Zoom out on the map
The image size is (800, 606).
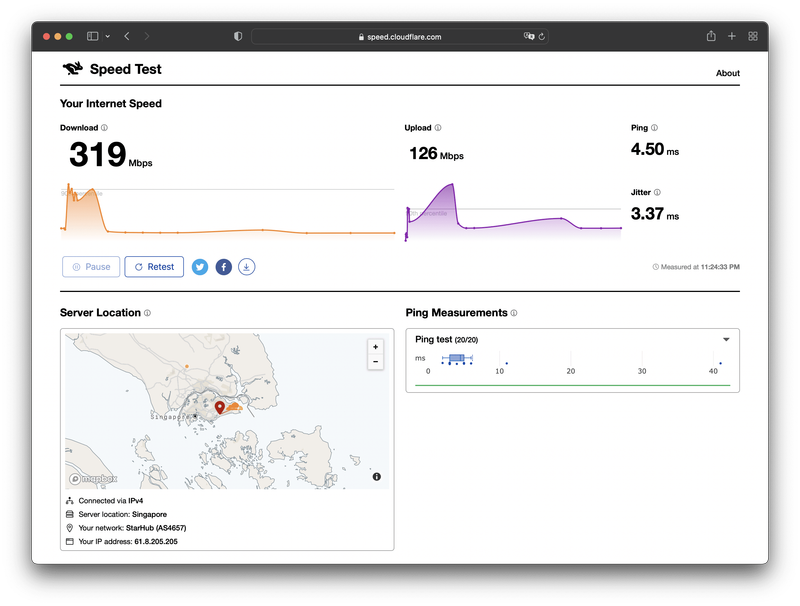point(375,361)
